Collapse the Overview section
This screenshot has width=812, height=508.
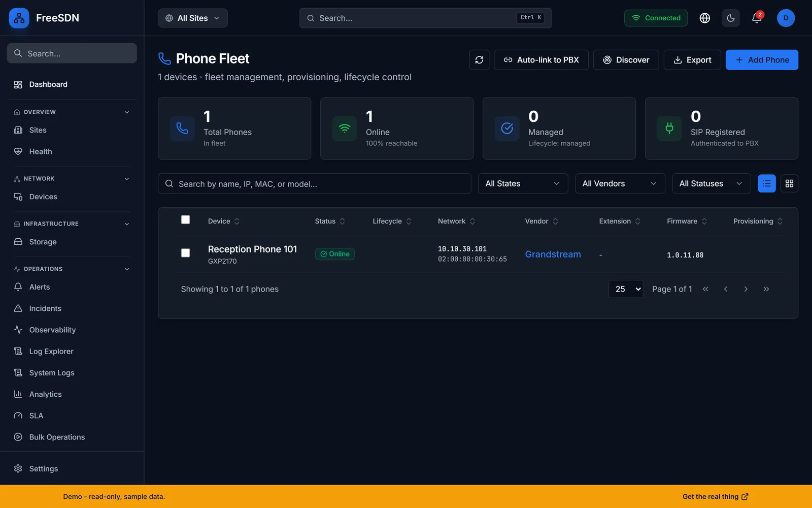72,112
